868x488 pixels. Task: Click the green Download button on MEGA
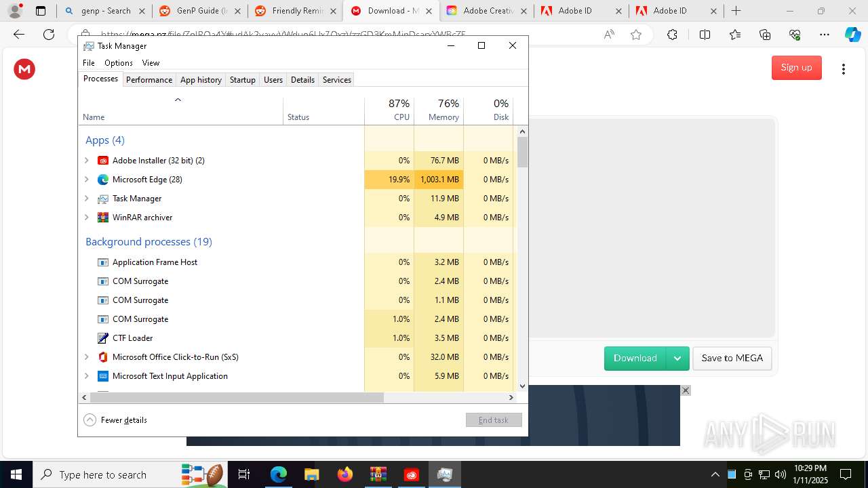pyautogui.click(x=635, y=359)
